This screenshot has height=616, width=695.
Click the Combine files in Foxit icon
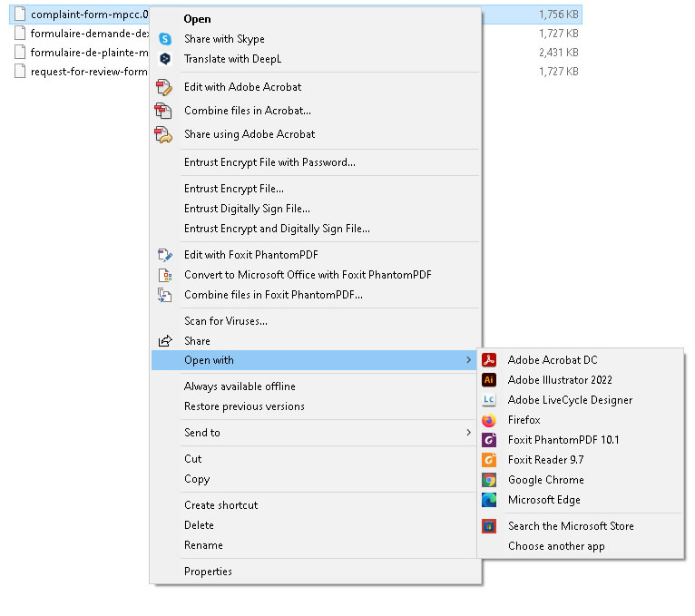(x=164, y=295)
